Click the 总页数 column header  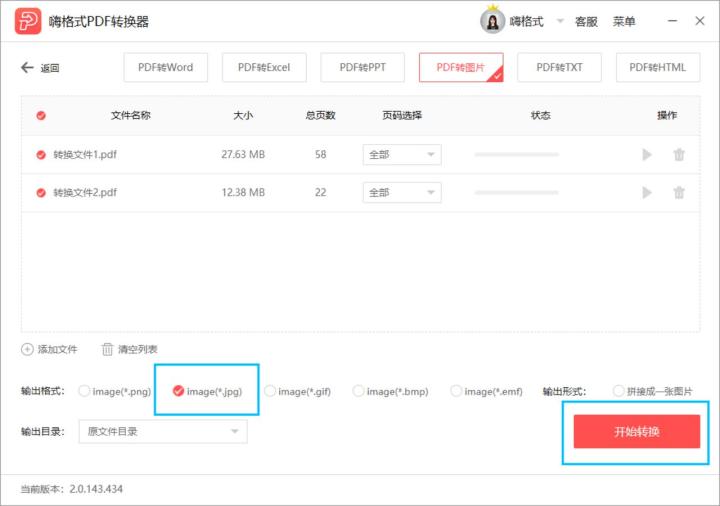tap(321, 115)
